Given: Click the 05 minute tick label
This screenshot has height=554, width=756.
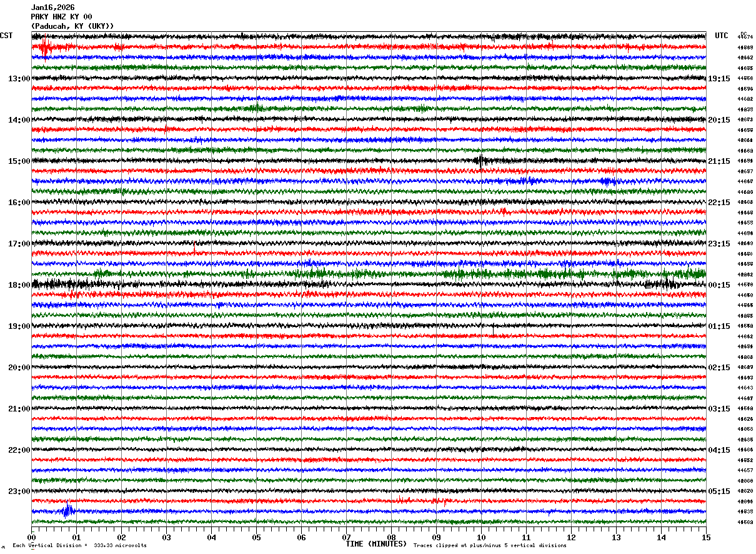Looking at the screenshot, I should (256, 537).
